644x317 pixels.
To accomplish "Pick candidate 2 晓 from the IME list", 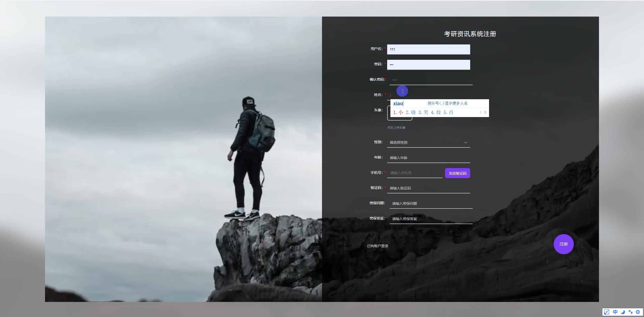I will (411, 112).
